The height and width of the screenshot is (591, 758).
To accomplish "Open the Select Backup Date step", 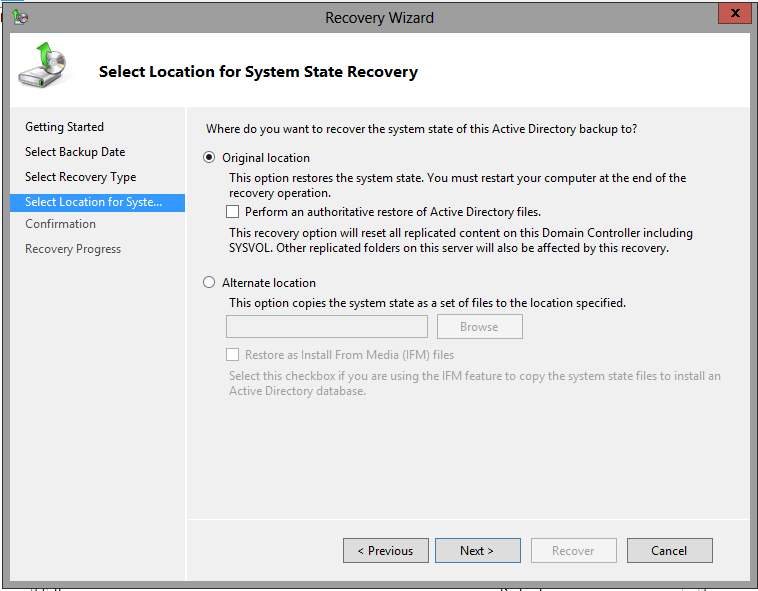I will click(75, 152).
